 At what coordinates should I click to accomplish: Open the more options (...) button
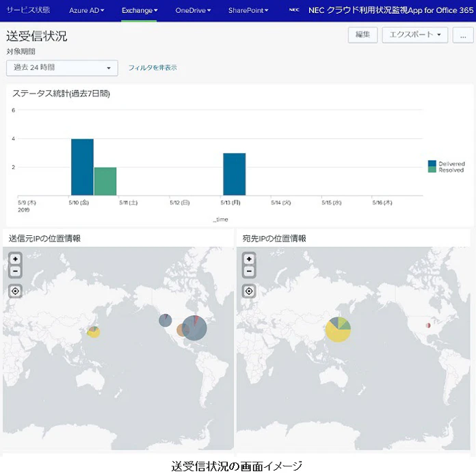tap(463, 35)
